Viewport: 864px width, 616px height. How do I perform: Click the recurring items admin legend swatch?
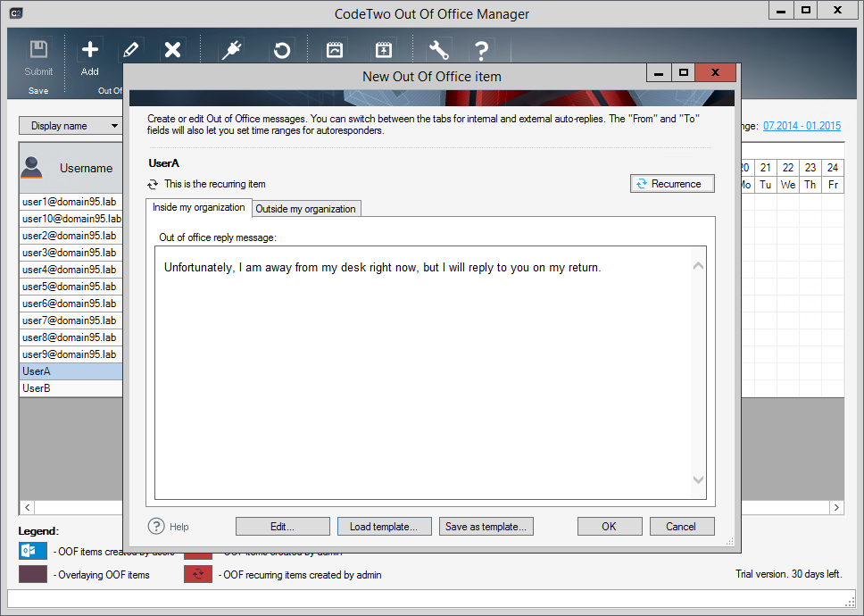198,574
